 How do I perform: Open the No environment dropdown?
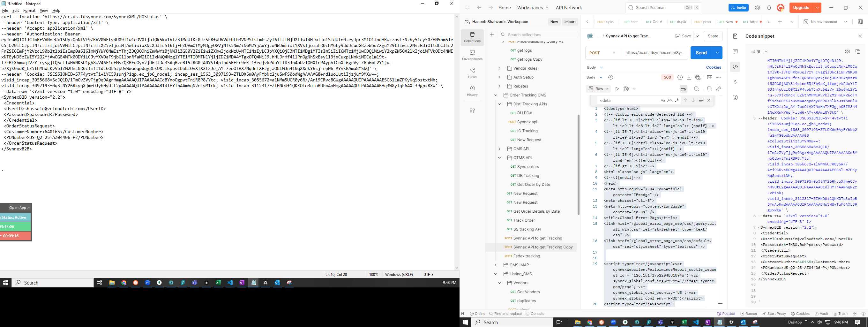(825, 22)
